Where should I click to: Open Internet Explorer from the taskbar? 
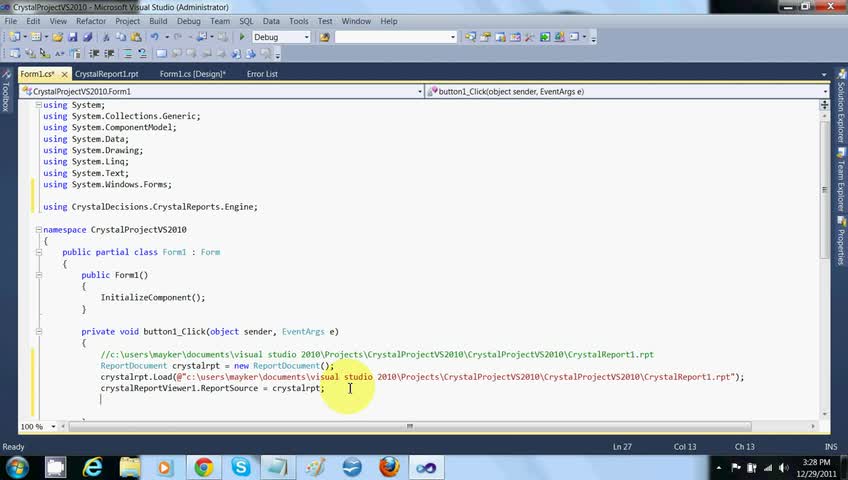tap(92, 467)
